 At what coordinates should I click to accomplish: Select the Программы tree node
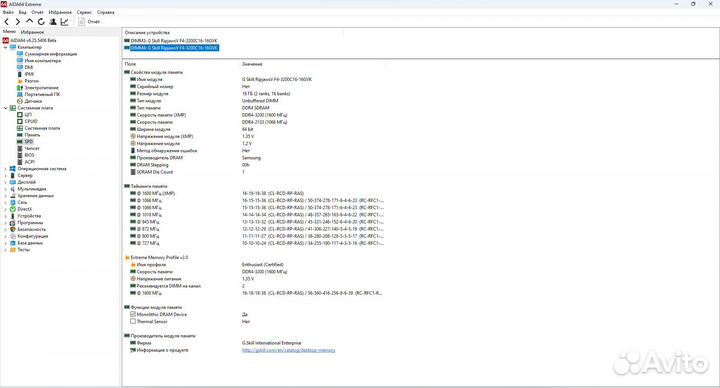click(30, 223)
